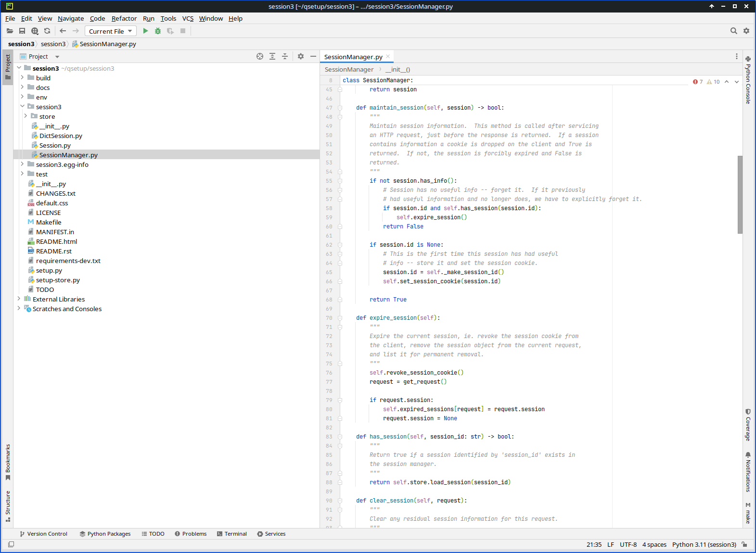The width and height of the screenshot is (756, 553).
Task: Toggle the Coverage side panel
Action: [x=748, y=425]
